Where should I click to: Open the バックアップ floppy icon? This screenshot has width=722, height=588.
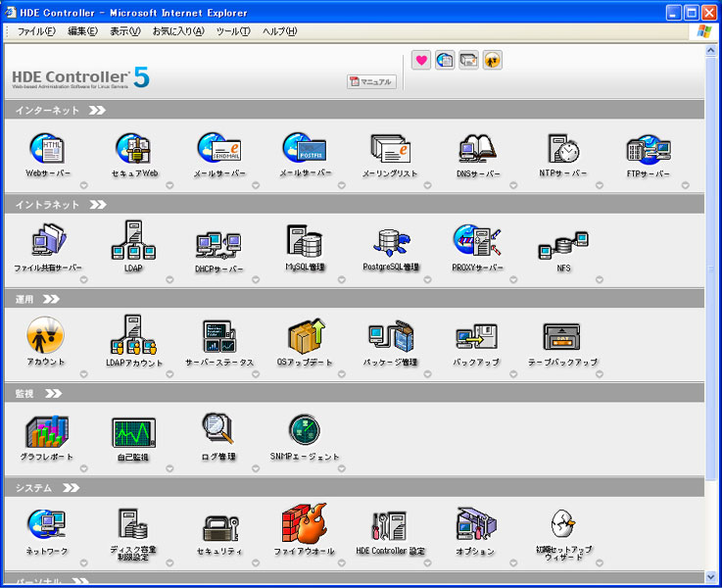pyautogui.click(x=476, y=337)
